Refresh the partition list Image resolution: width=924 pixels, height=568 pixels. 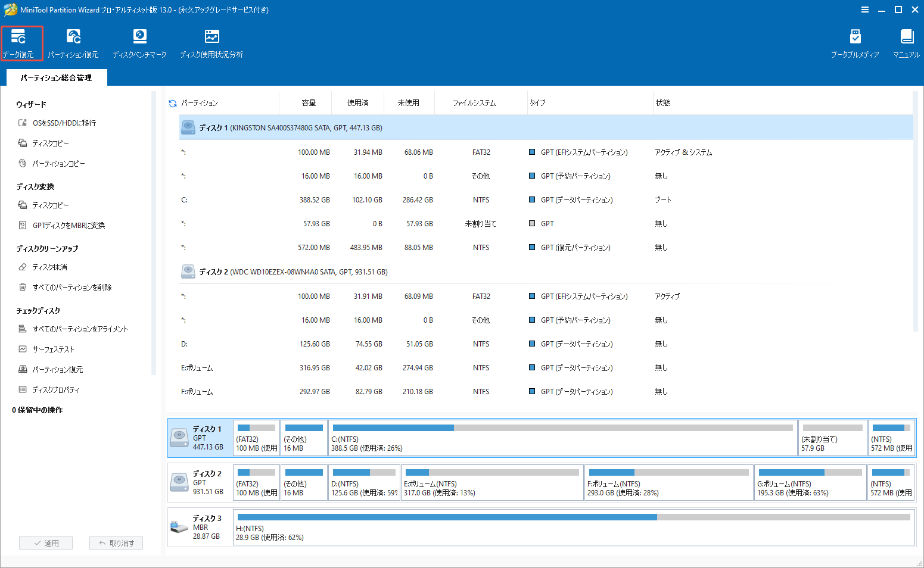point(172,102)
